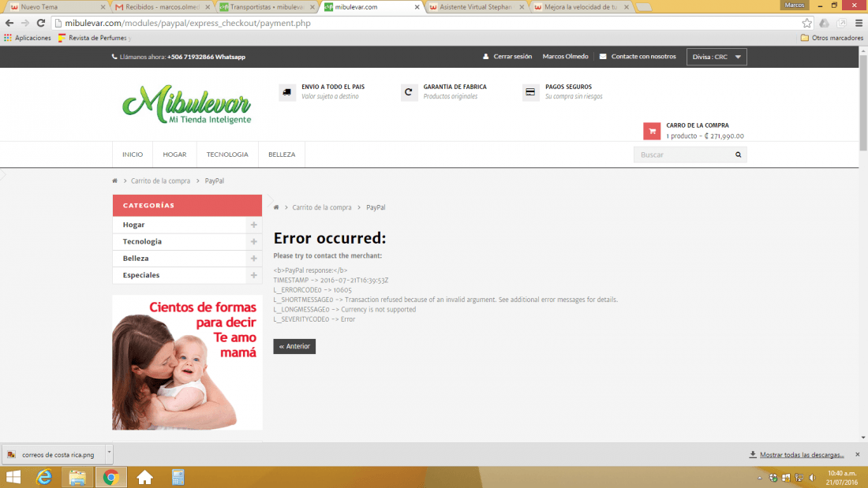Open the house icon taskbar app
Image resolution: width=868 pixels, height=488 pixels.
click(x=144, y=477)
